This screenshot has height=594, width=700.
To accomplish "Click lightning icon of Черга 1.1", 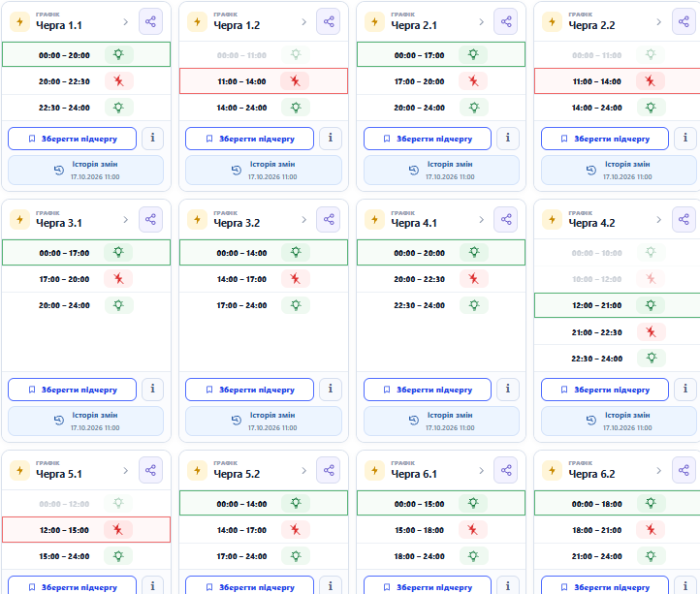I will (19, 22).
